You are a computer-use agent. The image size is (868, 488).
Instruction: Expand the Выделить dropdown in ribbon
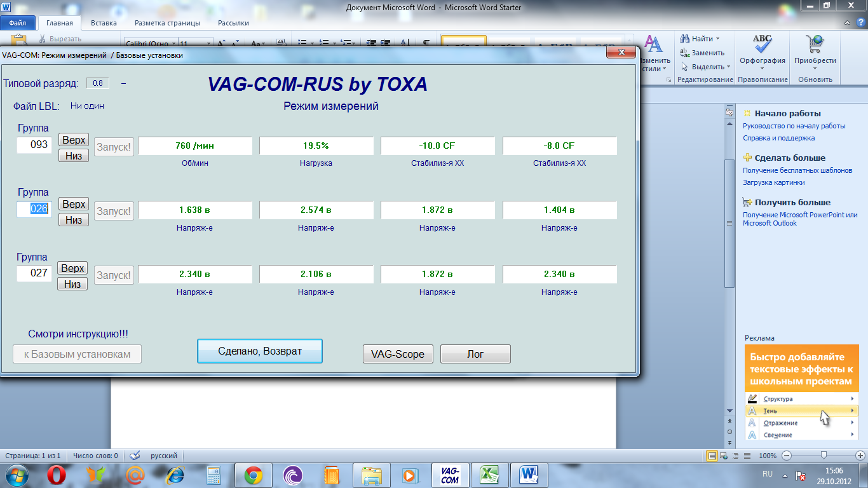point(729,67)
